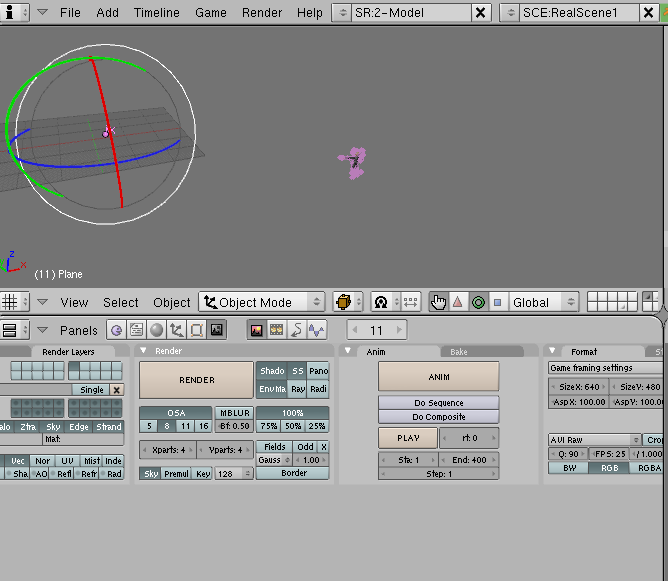This screenshot has height=581, width=668.
Task: Toggle Pano panorama rendering
Action: click(318, 371)
